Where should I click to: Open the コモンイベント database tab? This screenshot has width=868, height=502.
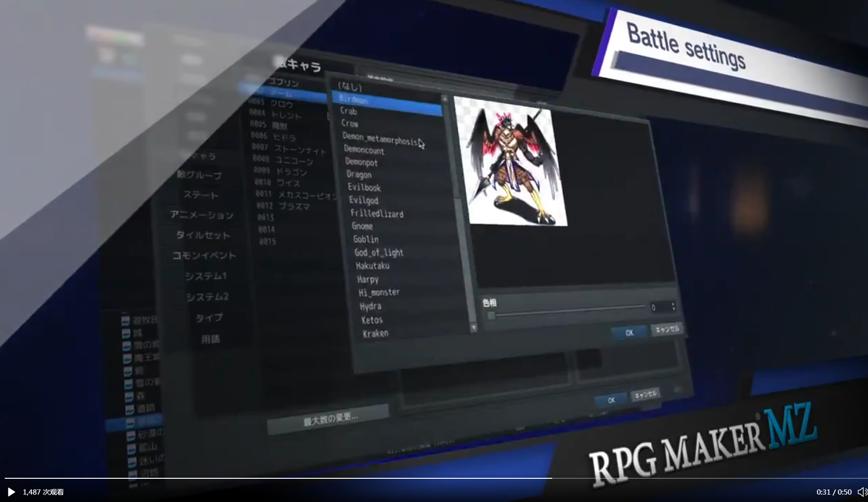[204, 256]
